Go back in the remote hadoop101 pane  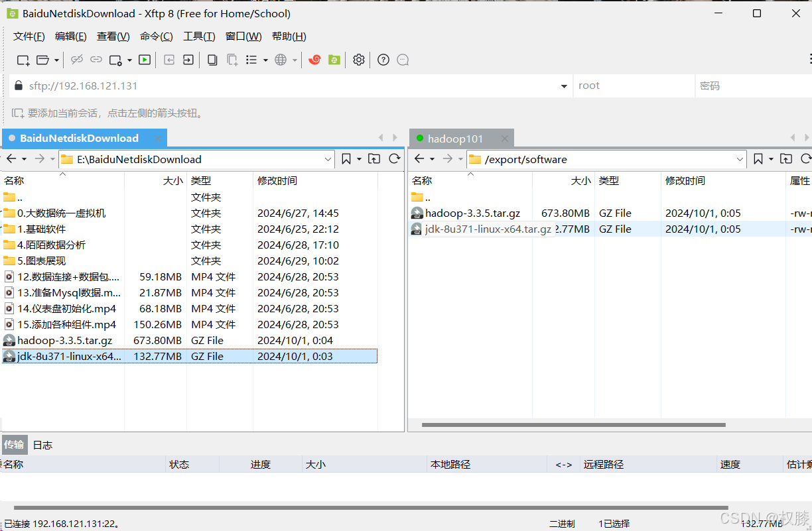click(419, 159)
